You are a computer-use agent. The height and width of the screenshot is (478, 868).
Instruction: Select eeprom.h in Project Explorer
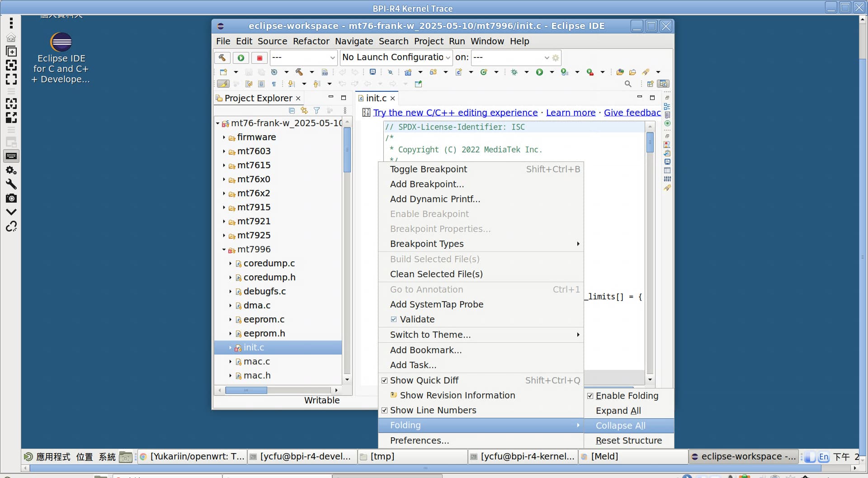264,333
